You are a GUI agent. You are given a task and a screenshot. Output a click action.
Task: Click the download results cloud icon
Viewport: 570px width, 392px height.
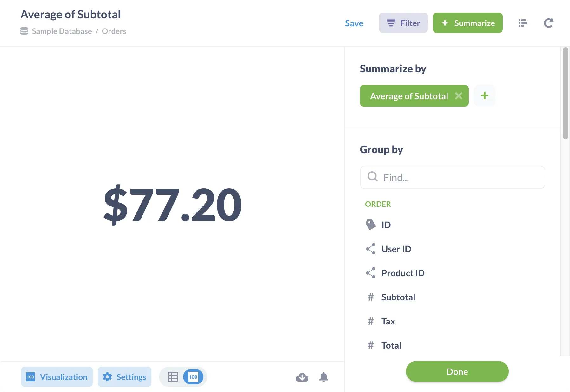[302, 377]
